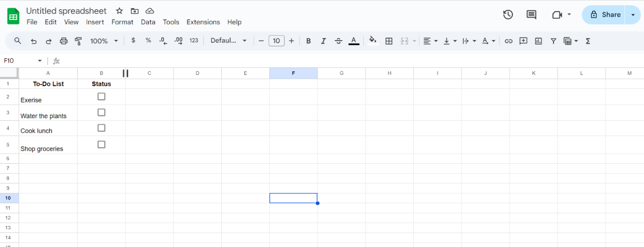Create a filter with the funnel icon
The width and height of the screenshot is (644, 247).
coord(553,41)
